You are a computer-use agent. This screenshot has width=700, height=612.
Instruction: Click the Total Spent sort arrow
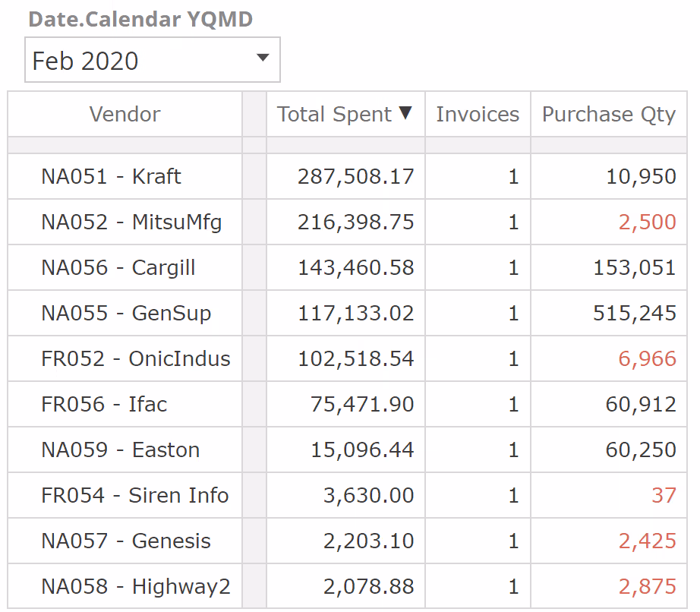tap(405, 113)
